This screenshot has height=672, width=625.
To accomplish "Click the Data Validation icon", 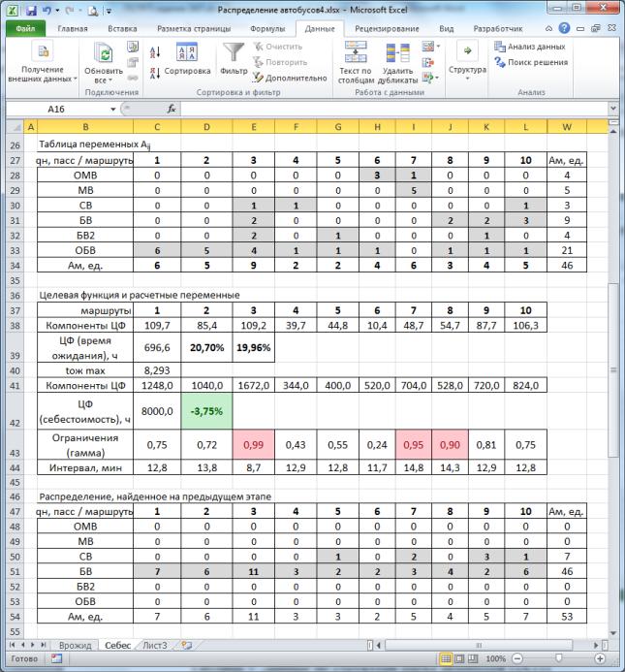I will 427,47.
